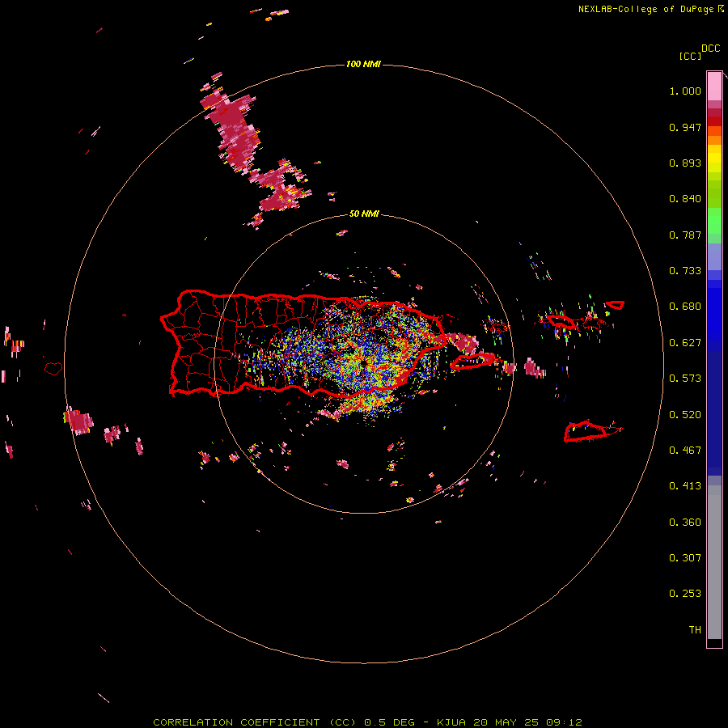Click the 1.000 value on the scale
The width and height of the screenshot is (728, 728).
[x=685, y=91]
